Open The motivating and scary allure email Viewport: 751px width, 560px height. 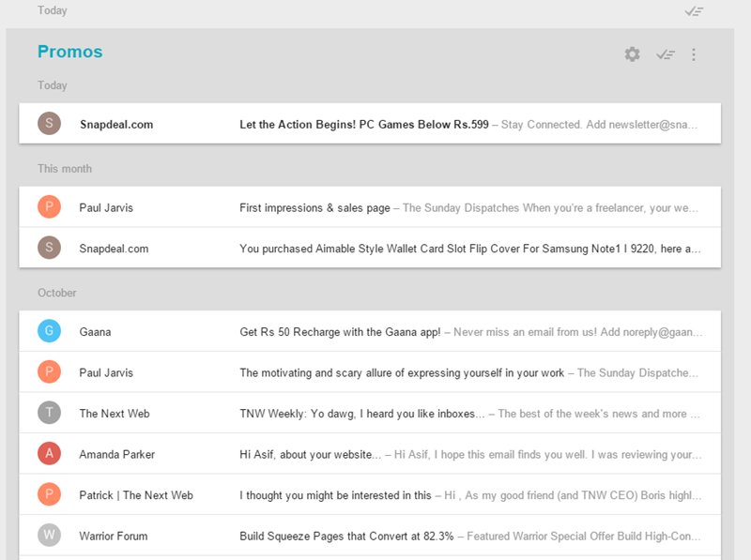(370, 371)
